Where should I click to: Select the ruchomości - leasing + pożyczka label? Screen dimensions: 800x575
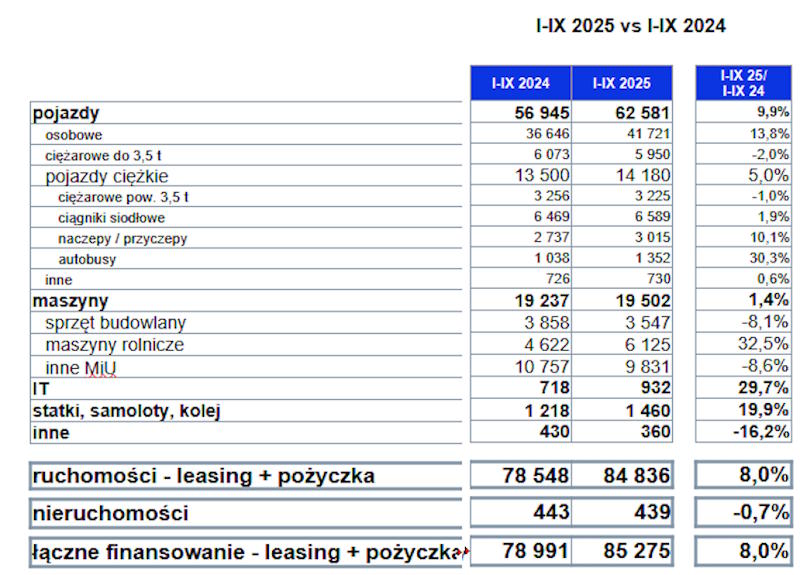[x=203, y=476]
